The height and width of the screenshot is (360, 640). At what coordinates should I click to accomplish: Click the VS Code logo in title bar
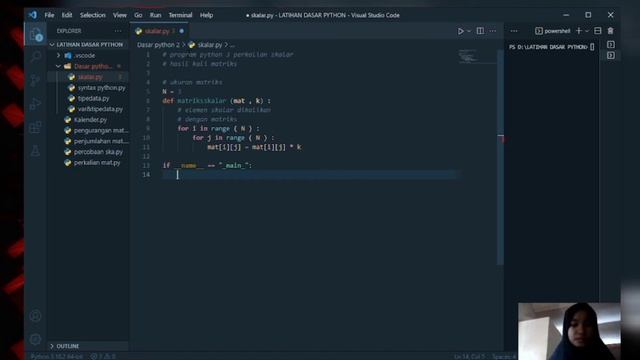[x=33, y=15]
